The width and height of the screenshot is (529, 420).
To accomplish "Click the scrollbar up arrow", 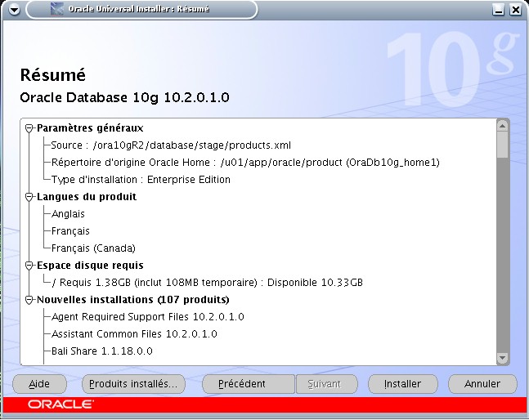I will coord(502,126).
